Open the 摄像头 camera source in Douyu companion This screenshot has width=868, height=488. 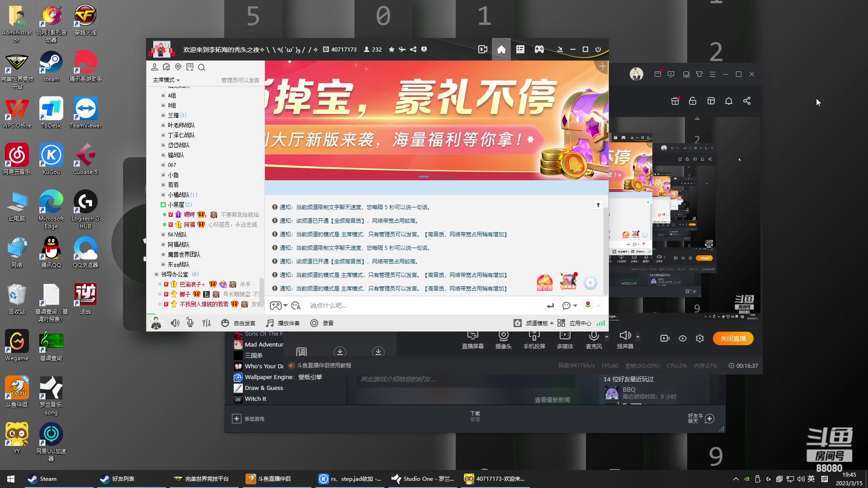click(503, 338)
